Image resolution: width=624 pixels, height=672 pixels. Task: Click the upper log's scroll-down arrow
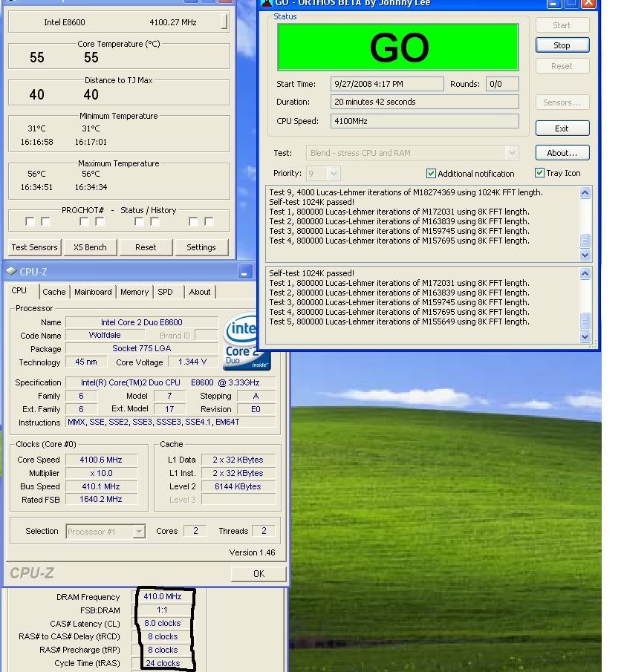coord(585,255)
